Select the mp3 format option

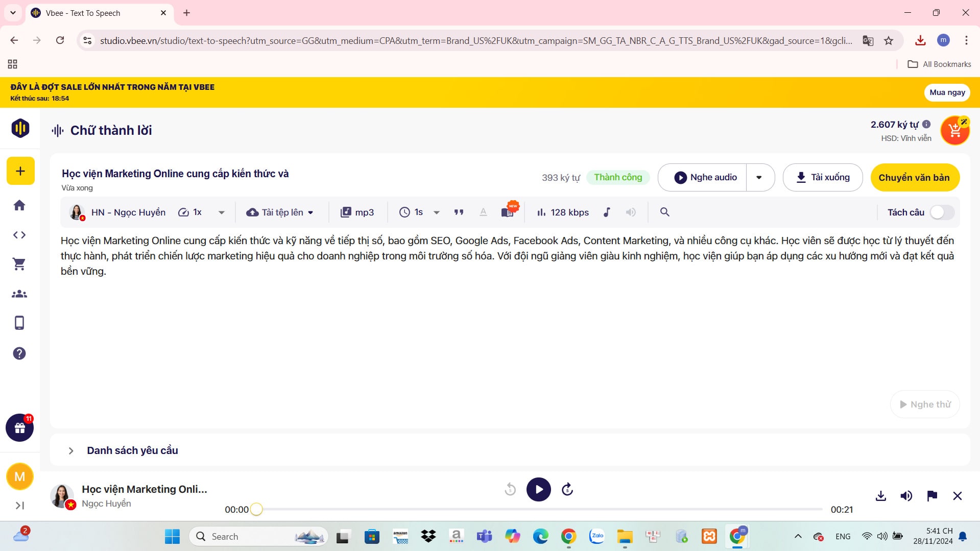click(x=357, y=212)
